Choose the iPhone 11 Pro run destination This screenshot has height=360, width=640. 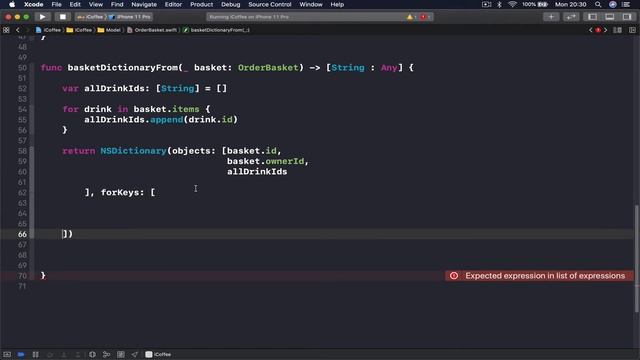[131, 17]
